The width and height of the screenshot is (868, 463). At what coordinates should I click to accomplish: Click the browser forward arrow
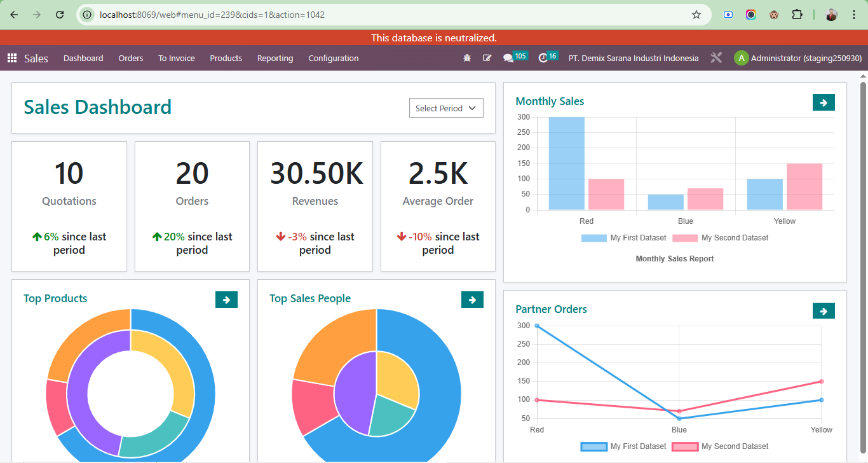pos(37,15)
